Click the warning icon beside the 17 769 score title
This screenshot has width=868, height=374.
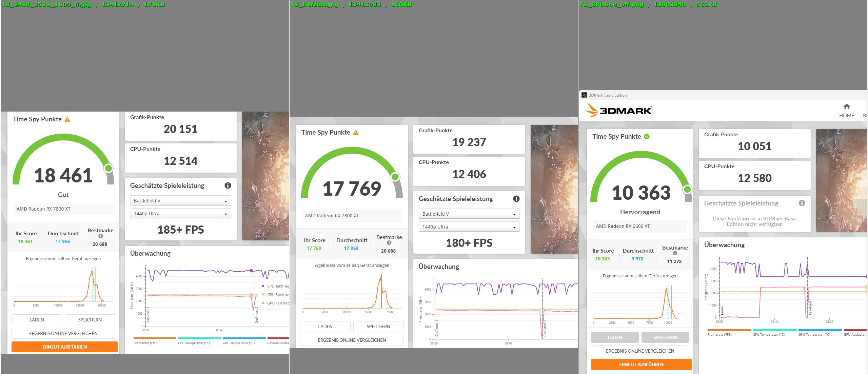[x=356, y=132]
